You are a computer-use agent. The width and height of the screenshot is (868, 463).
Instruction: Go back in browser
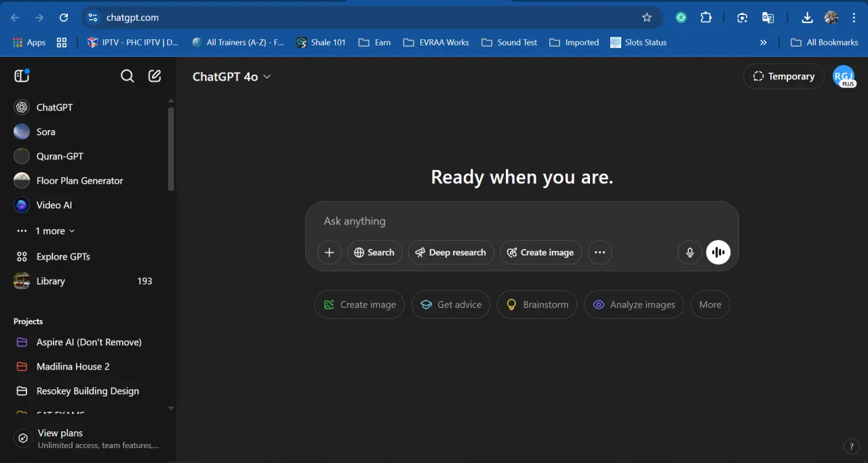click(15, 18)
